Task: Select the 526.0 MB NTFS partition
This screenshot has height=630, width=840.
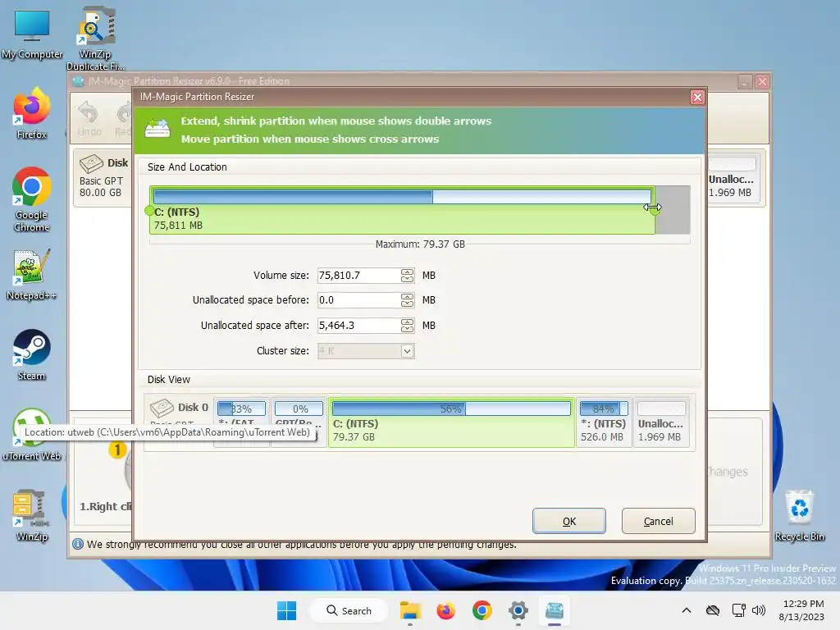Action: click(x=603, y=422)
